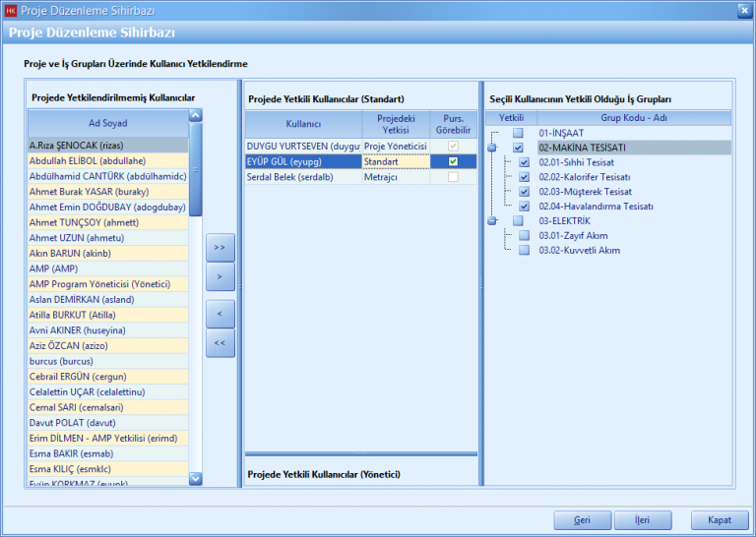Viewport: 756px width, 537px height.
Task: Click the remove all users (<<) button
Action: tap(220, 342)
